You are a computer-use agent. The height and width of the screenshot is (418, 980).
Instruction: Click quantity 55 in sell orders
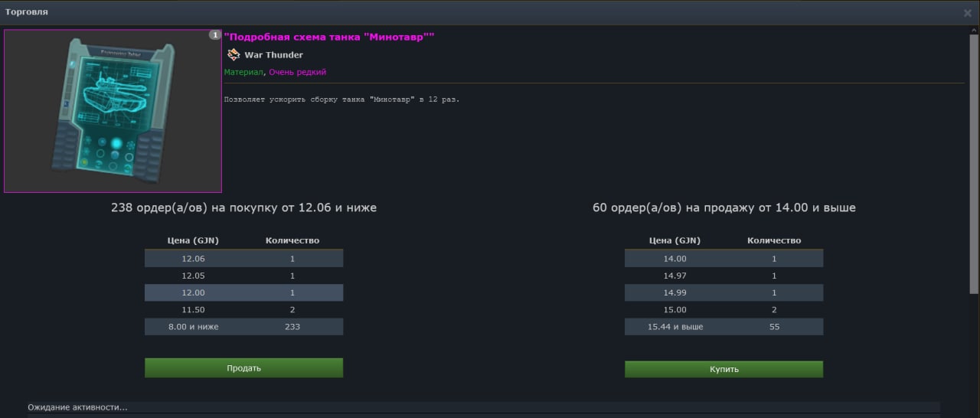[774, 327]
